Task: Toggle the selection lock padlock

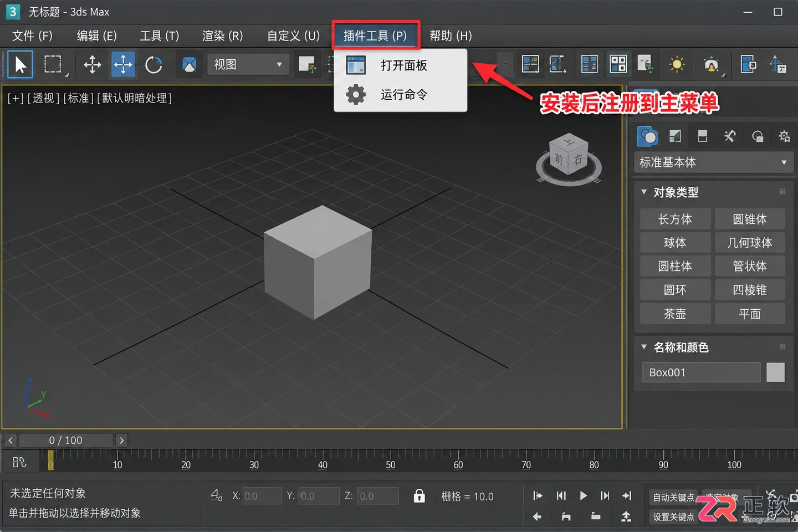Action: click(420, 496)
